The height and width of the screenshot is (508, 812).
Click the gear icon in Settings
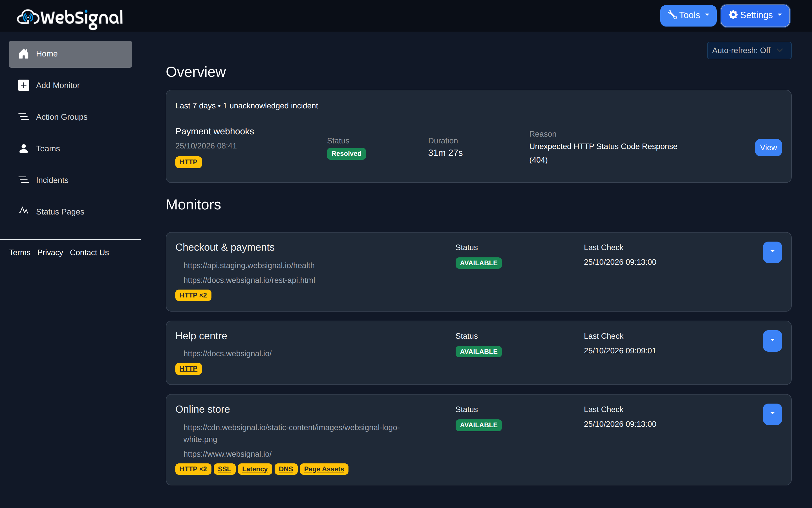click(733, 15)
